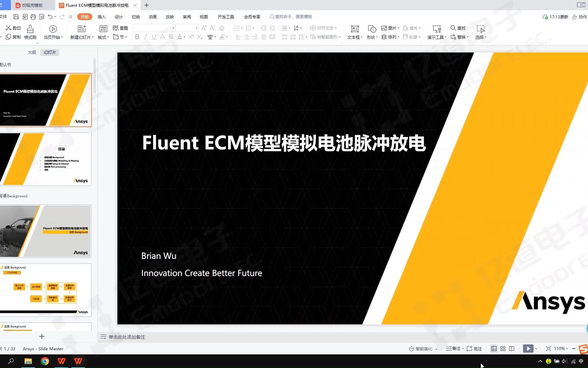Screen dimensions: 588x368
Task: Open the Layout (版式) dropdown
Action: click(x=103, y=32)
